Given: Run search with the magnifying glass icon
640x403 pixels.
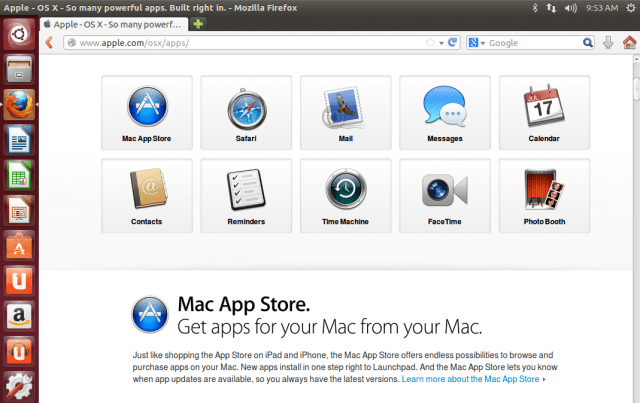Looking at the screenshot, I should pos(587,42).
